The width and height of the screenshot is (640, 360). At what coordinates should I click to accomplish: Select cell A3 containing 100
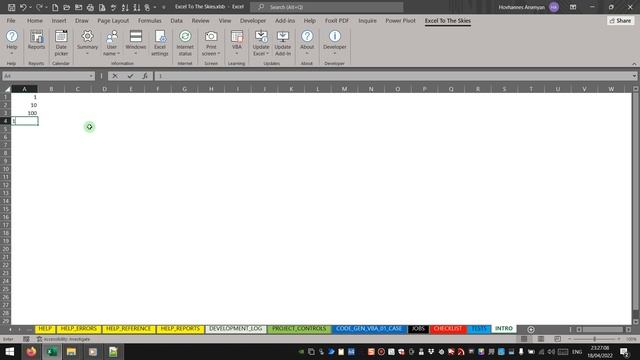(24, 113)
